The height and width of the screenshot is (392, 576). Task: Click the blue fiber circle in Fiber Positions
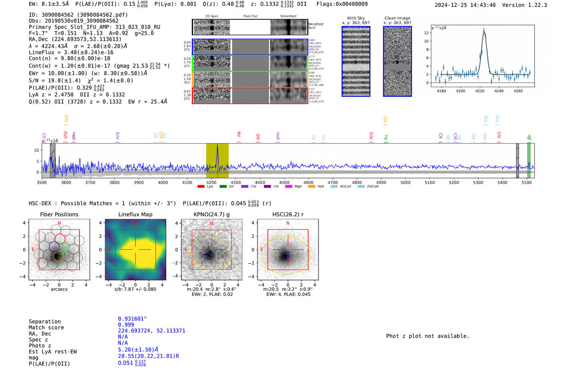(54, 247)
